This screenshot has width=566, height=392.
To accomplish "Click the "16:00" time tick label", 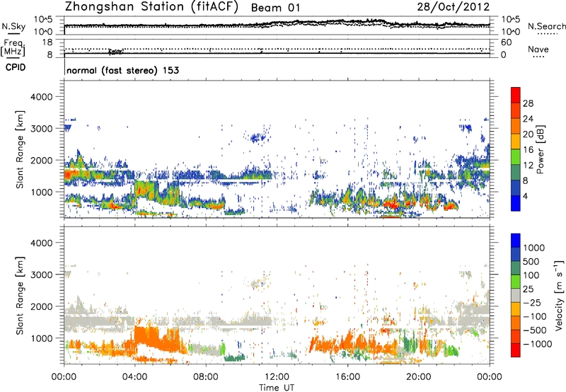I will click(347, 377).
